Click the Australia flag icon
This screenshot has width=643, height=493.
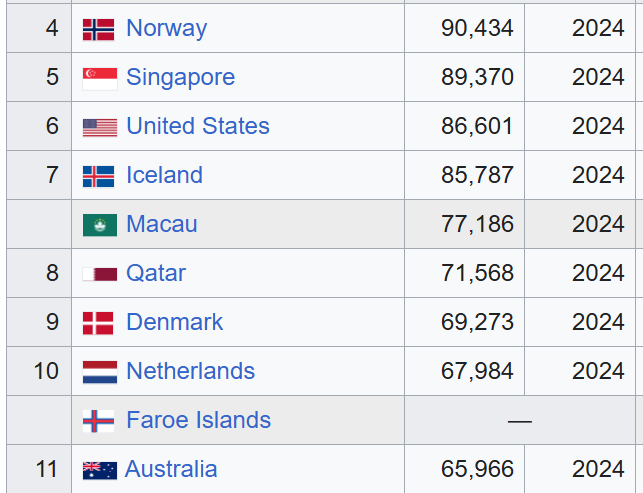tap(100, 470)
